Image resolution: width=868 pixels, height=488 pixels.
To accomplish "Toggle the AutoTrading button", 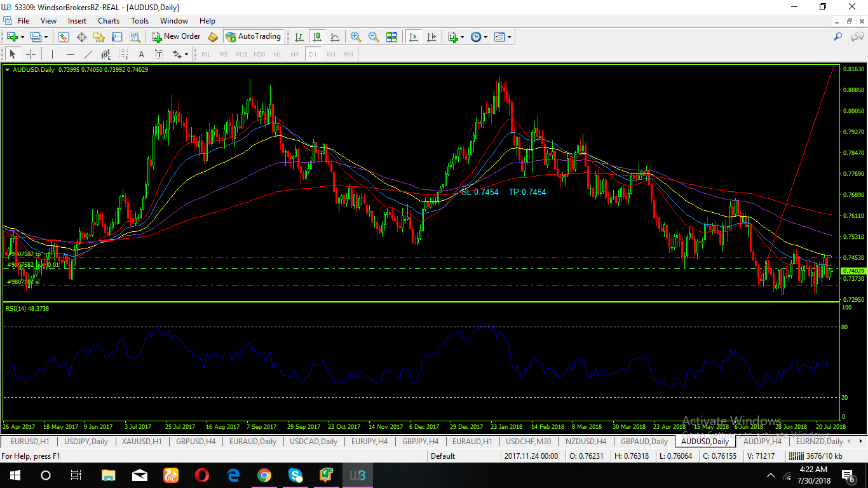I will 253,37.
